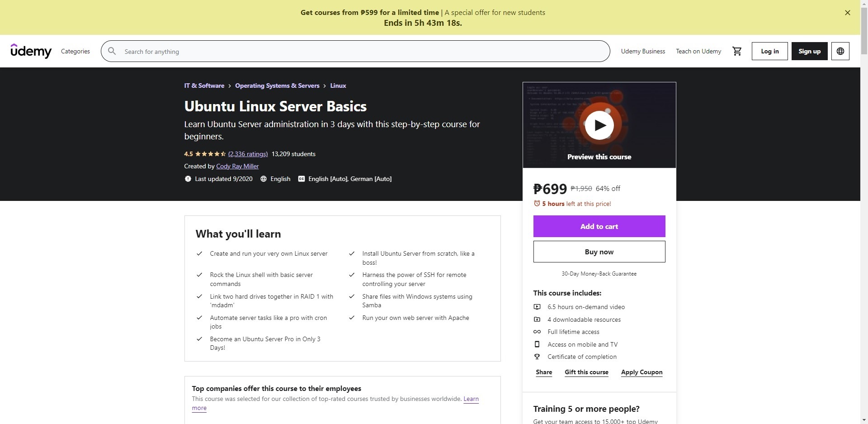Viewport: 868px width, 424px height.
Task: Click the Buy now button
Action: coord(599,252)
